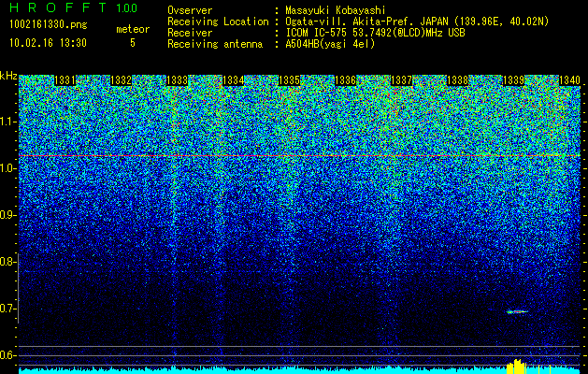
Task: Click the Ovserver label
Action: coord(190,10)
